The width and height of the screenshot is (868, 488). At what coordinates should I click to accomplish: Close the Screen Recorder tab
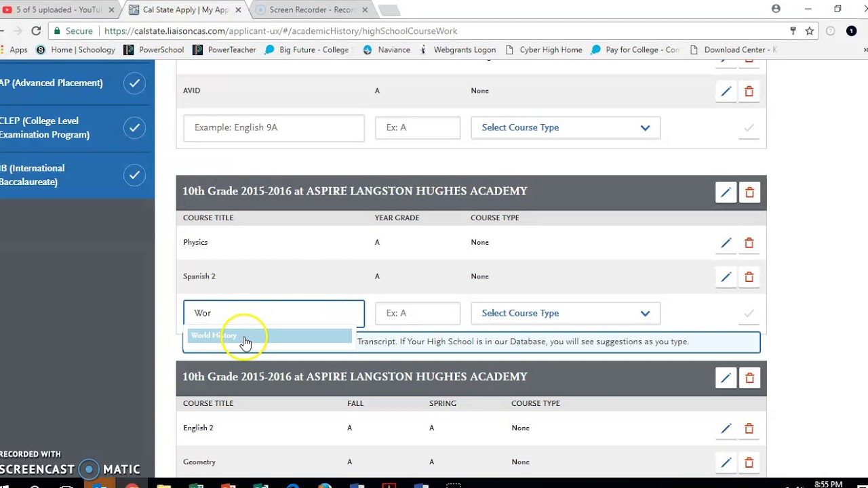click(365, 10)
